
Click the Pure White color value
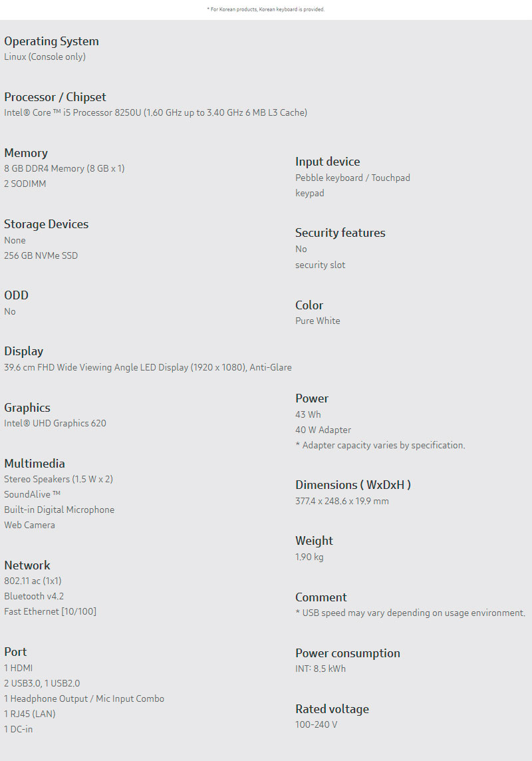tap(317, 321)
